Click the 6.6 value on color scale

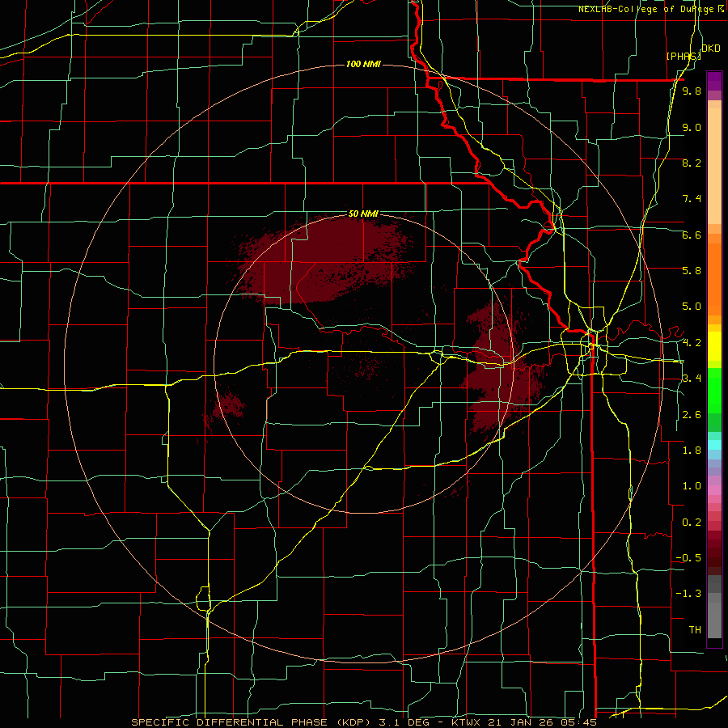pos(692,235)
